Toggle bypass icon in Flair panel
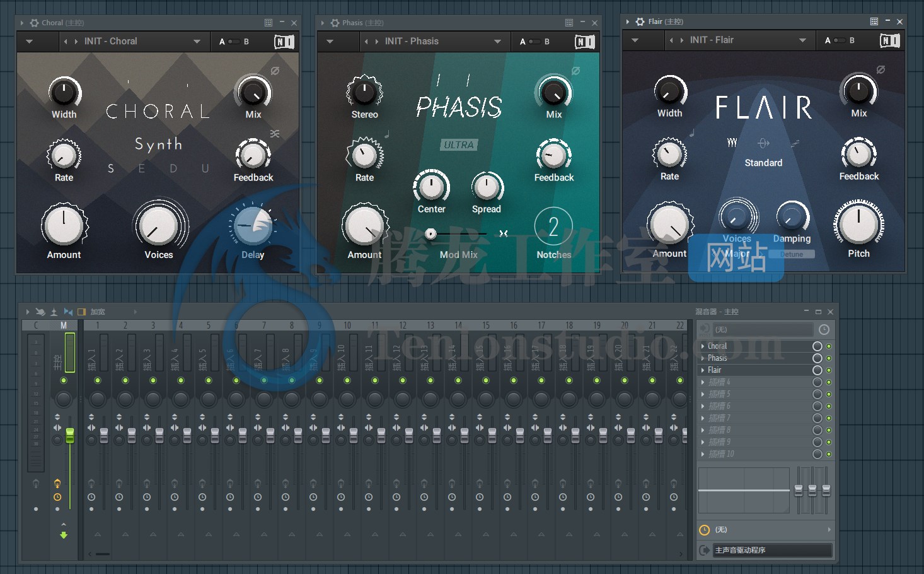 pos(881,69)
